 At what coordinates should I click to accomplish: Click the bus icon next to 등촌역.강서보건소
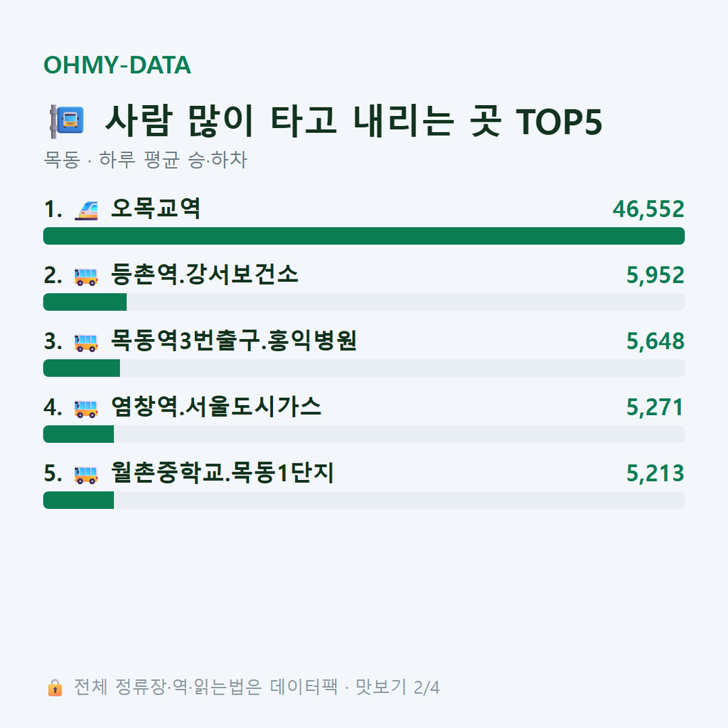(86, 277)
